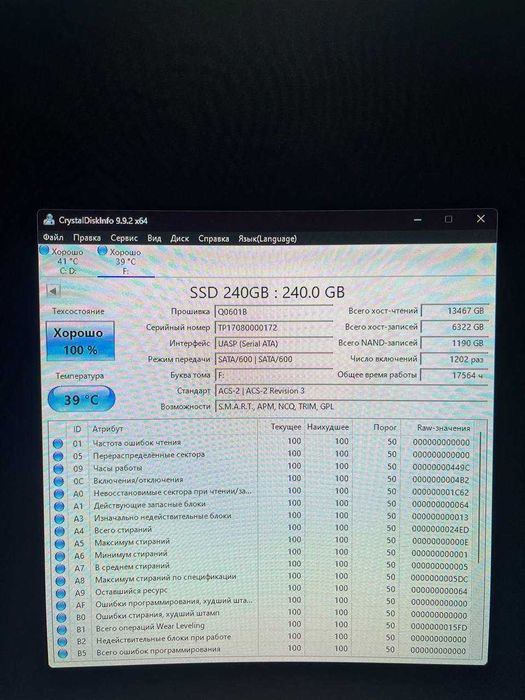Click the status icon for attribute A4
The width and height of the screenshot is (525, 700).
(x=59, y=531)
